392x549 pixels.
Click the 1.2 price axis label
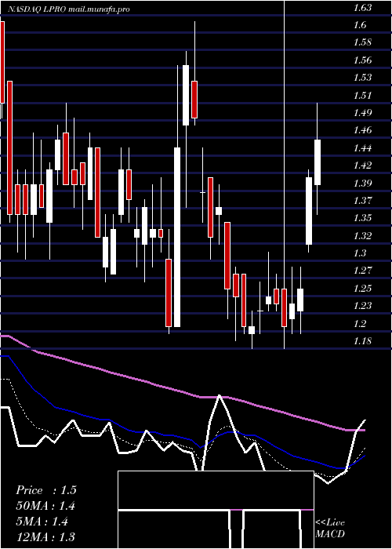360,323
